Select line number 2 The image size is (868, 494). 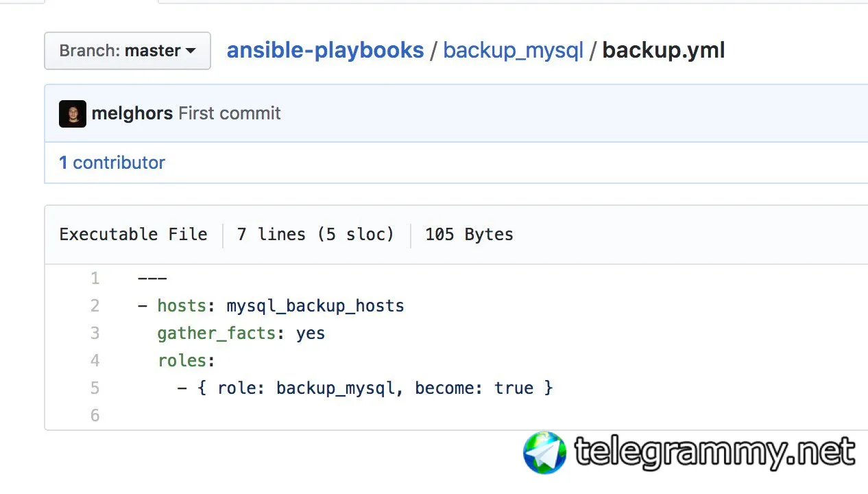[x=95, y=306]
